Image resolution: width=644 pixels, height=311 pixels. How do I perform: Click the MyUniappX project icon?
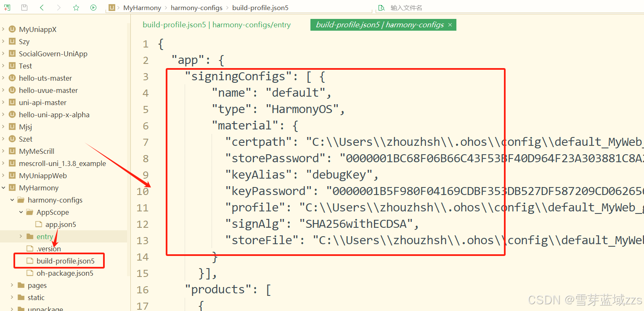(12, 29)
